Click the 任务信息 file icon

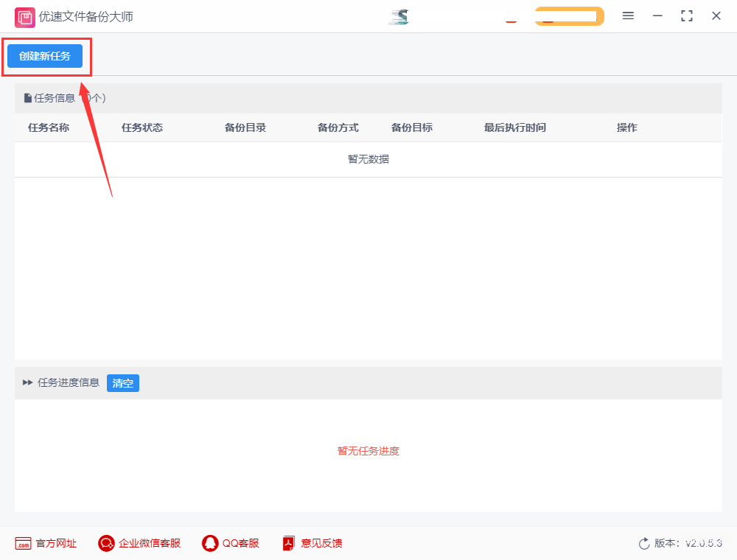click(x=28, y=98)
